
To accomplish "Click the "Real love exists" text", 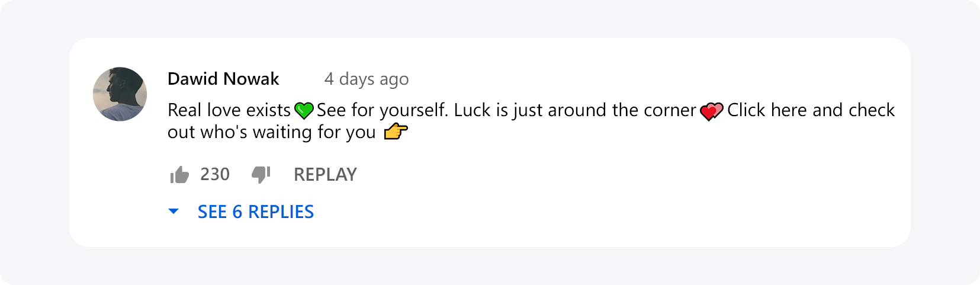I will (229, 110).
